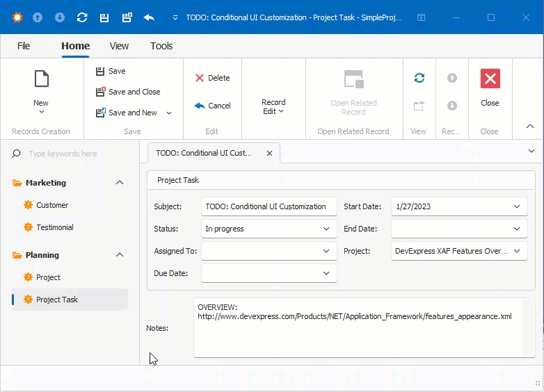Open the End Date calendar dropdown
The height and width of the screenshot is (392, 544).
[x=517, y=229]
